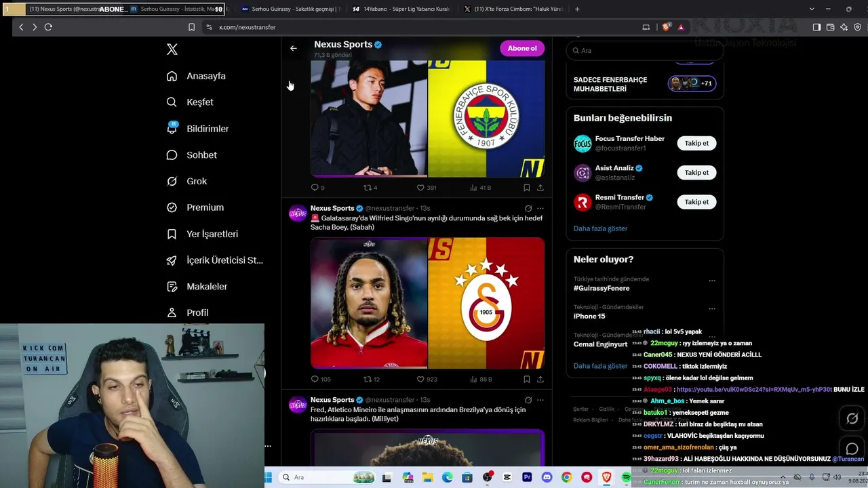
Task: Share the Sacha Boey post
Action: click(540, 380)
